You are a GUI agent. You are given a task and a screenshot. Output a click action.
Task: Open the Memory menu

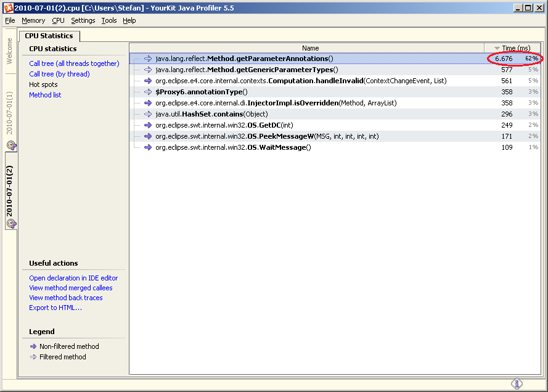pos(33,20)
